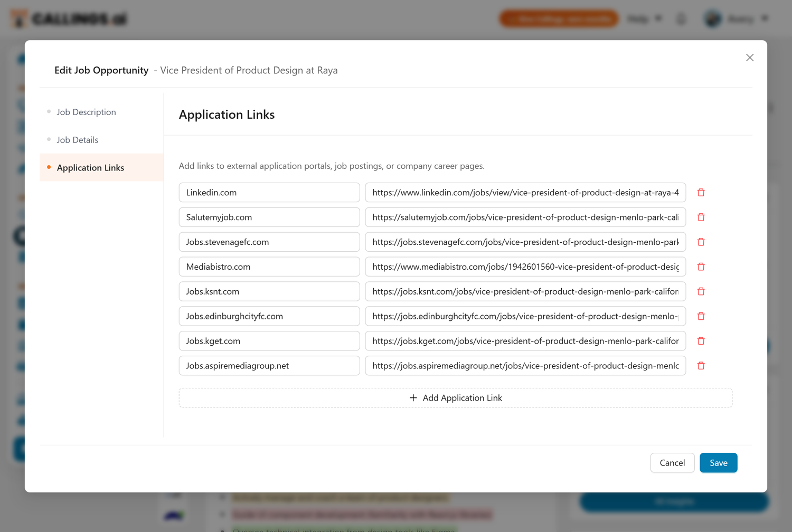Cancel editing the job opportunity

(672, 463)
